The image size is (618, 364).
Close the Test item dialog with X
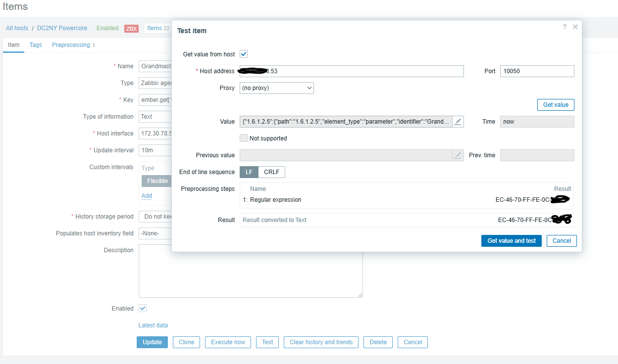[575, 27]
